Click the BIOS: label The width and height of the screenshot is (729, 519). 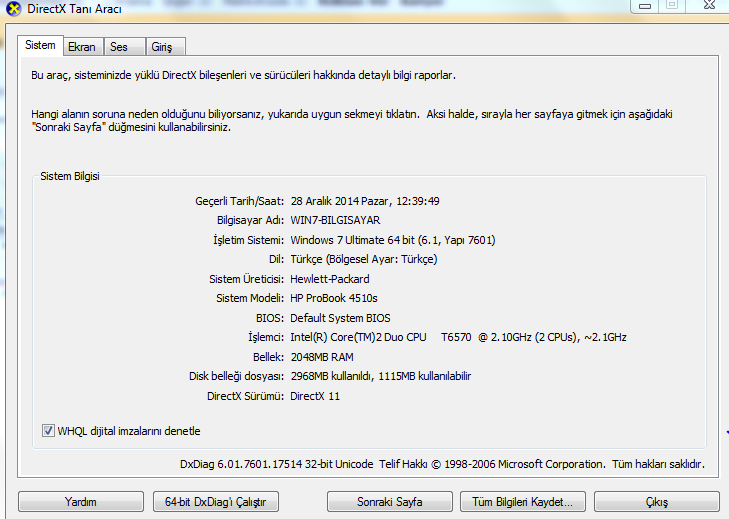click(270, 318)
